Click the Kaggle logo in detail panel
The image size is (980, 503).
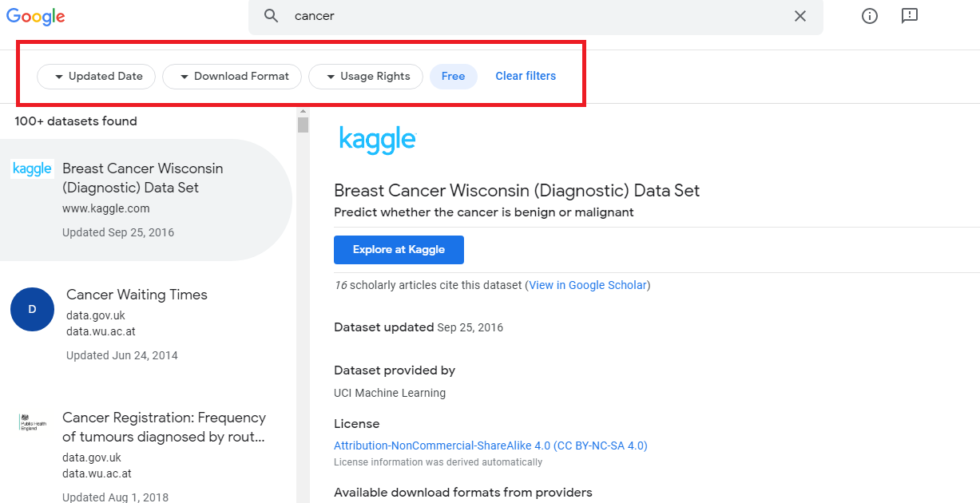(x=377, y=140)
